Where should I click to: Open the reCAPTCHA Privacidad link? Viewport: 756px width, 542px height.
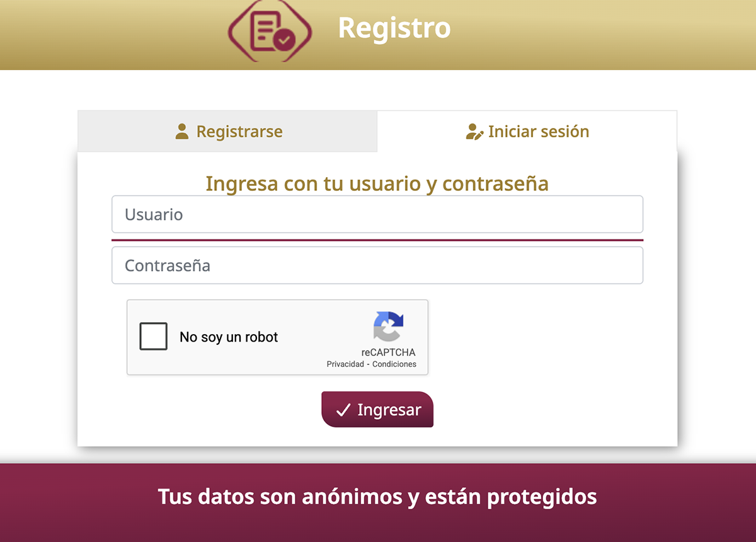(x=345, y=364)
